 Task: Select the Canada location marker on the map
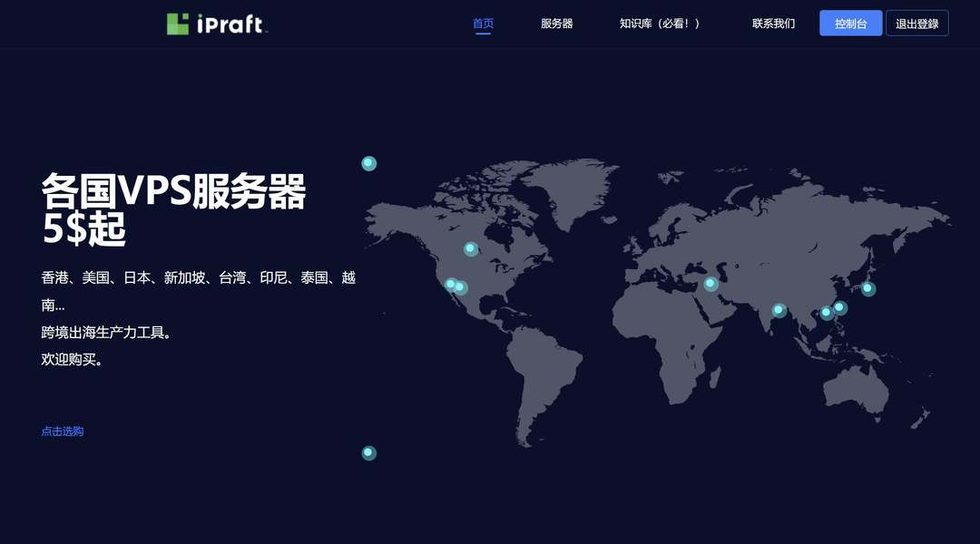pyautogui.click(x=470, y=248)
